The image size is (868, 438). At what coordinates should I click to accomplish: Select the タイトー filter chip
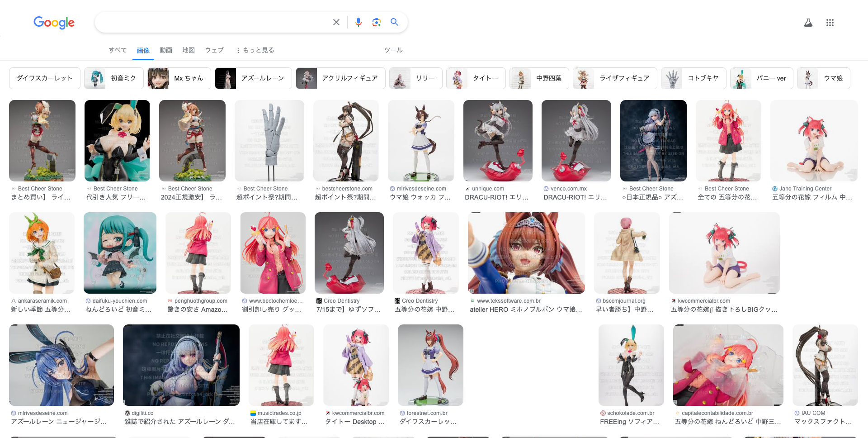476,78
